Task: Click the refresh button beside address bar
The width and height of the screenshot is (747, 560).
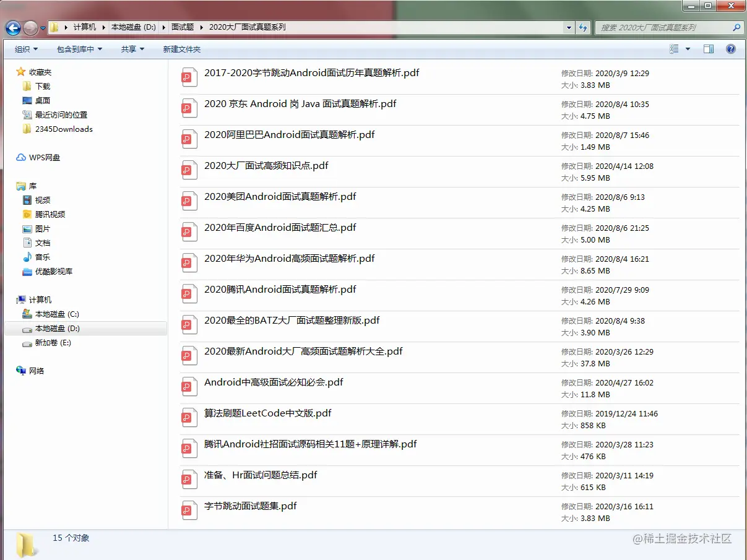Action: coord(582,27)
